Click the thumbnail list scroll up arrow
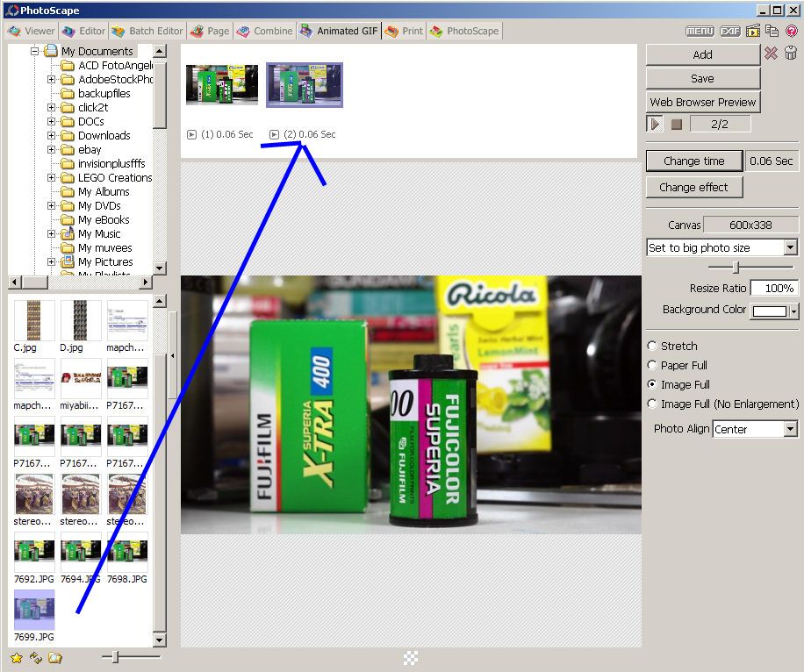 [160, 301]
